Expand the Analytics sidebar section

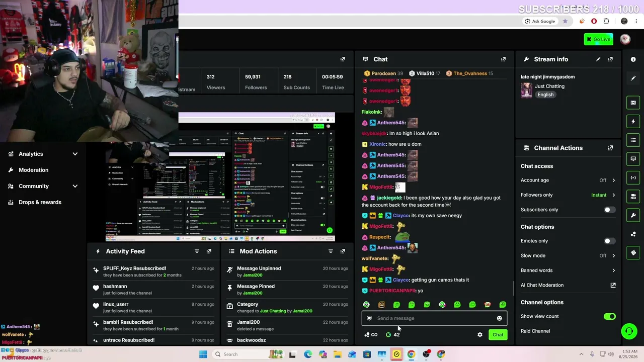point(75,154)
